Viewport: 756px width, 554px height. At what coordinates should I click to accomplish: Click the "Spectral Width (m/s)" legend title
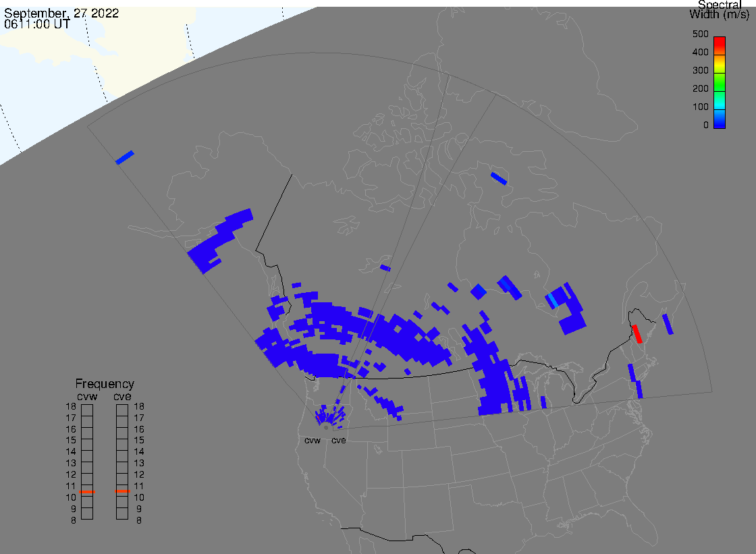720,9
